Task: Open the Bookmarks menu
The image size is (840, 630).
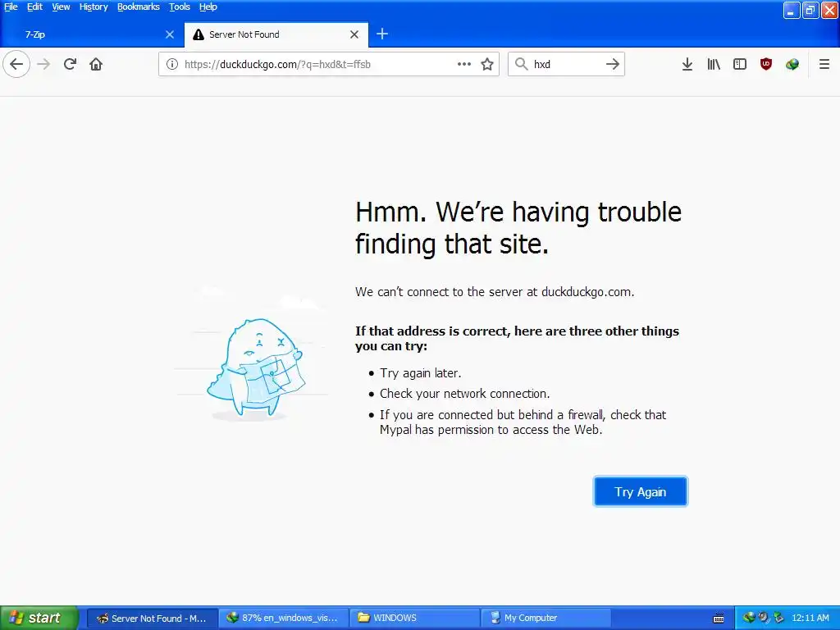Action: pyautogui.click(x=138, y=7)
